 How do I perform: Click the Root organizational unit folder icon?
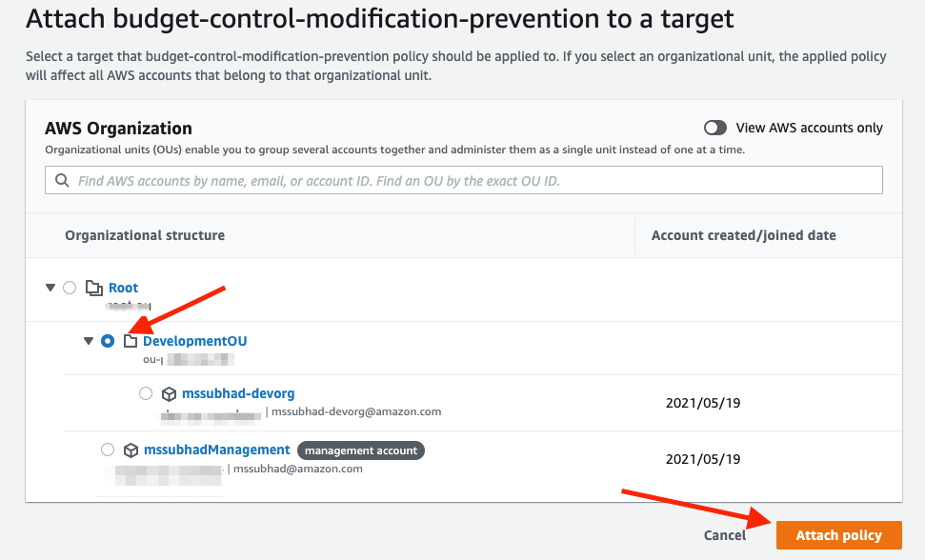point(93,287)
